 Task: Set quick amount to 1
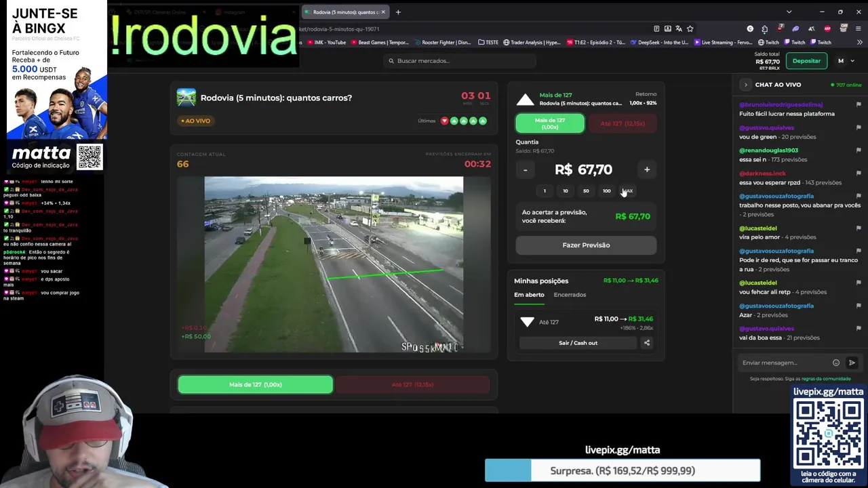coord(545,191)
